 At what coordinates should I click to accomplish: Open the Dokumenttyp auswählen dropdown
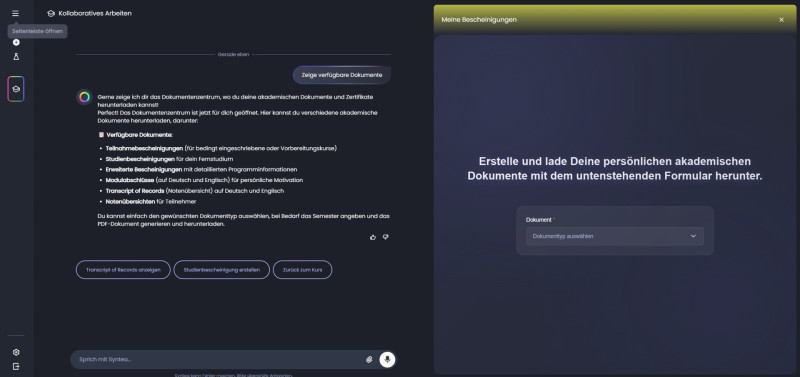(615, 236)
